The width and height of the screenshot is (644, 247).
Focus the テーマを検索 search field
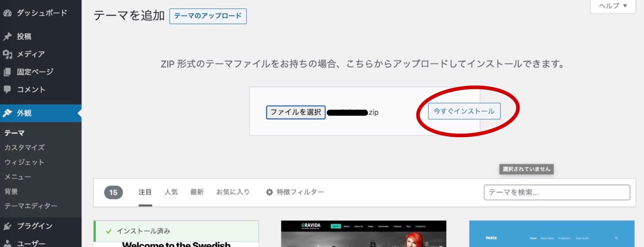[557, 192]
